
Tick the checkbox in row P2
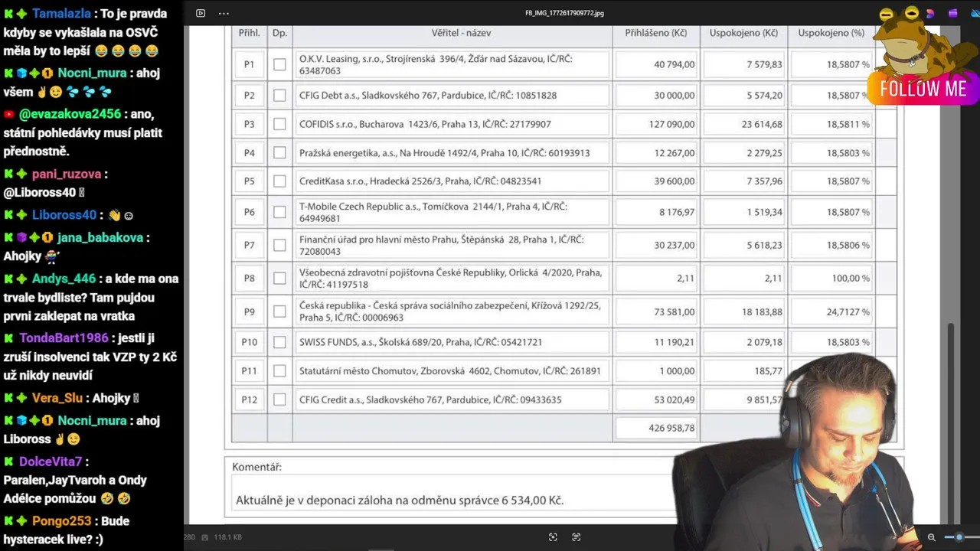click(x=279, y=95)
